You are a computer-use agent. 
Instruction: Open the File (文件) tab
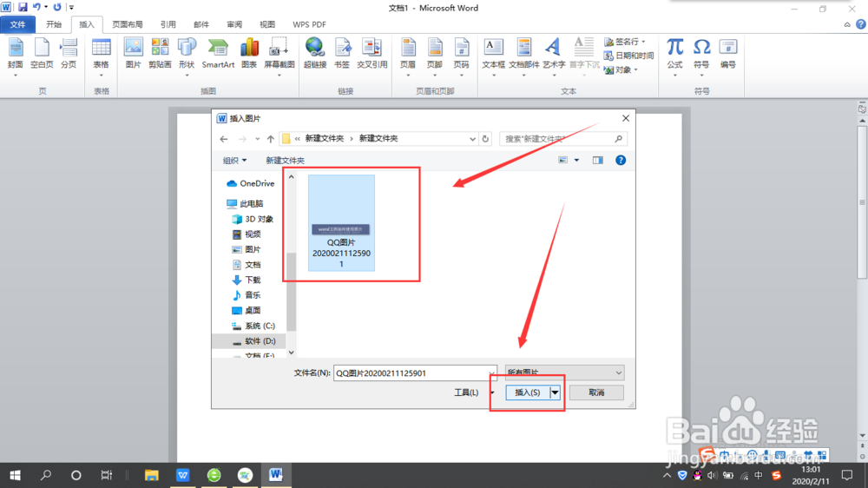tap(17, 24)
